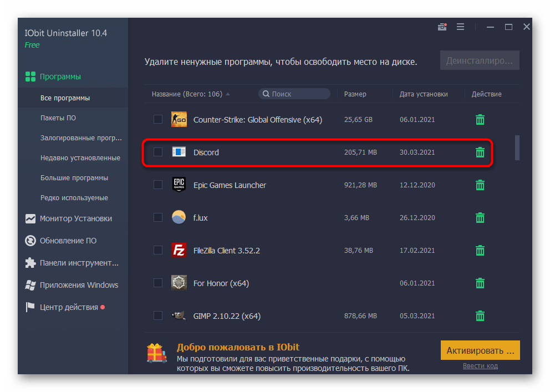
Task: Tick the checkbox beside FileZilla Client
Action: click(157, 250)
